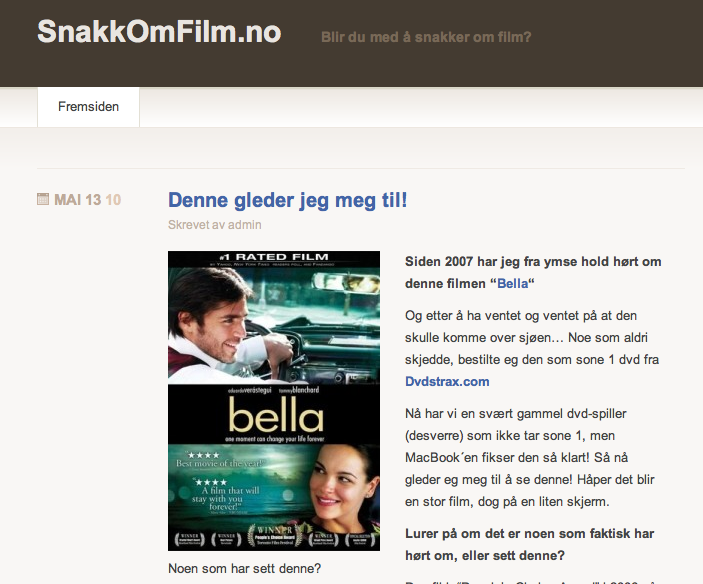Click the man driving in the poster's top half

[231, 325]
